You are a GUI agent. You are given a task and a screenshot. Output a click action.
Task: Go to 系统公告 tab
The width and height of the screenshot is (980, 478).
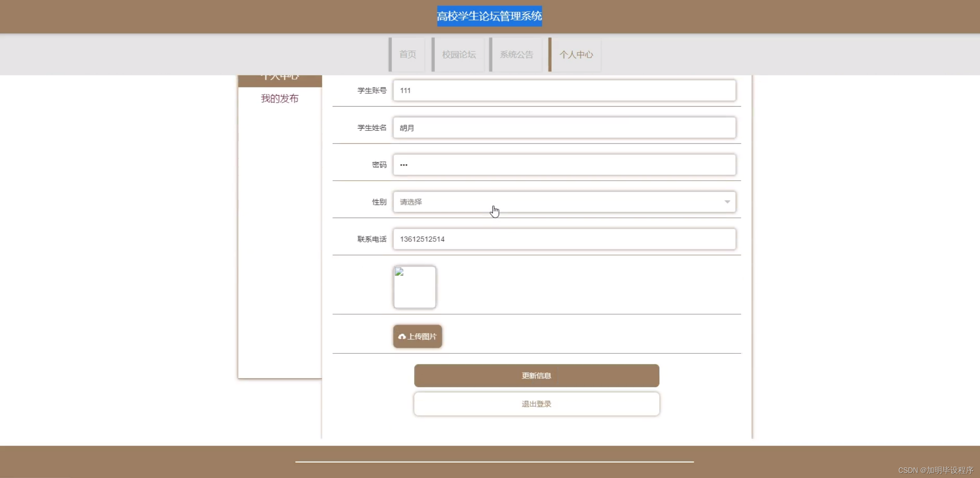(x=516, y=54)
